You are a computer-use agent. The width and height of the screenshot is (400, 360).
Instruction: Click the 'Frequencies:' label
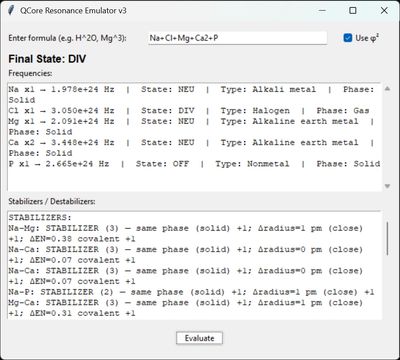pyautogui.click(x=30, y=73)
